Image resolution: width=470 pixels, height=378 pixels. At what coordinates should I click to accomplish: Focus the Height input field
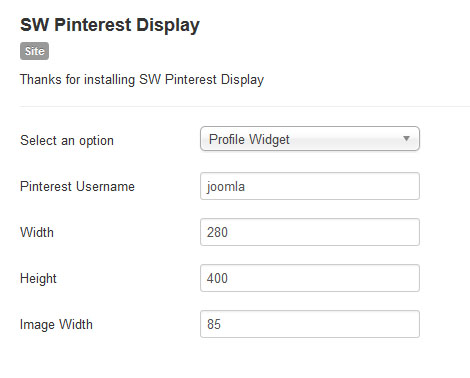pyautogui.click(x=310, y=278)
